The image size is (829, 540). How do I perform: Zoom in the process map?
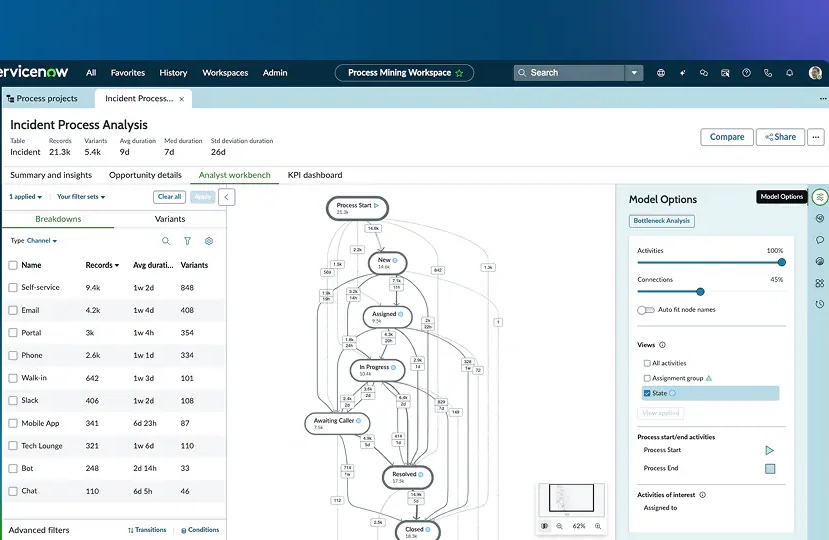598,526
